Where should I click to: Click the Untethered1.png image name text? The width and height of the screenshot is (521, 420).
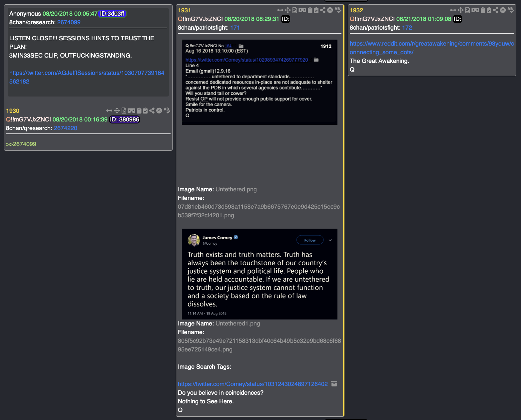[x=238, y=323]
